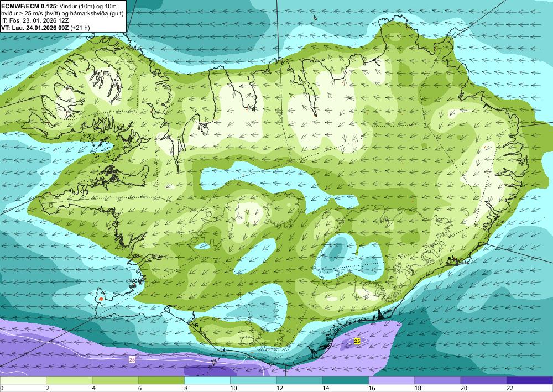553x392 pixels.
Task: Click the legend scale number '6'
Action: point(140,388)
